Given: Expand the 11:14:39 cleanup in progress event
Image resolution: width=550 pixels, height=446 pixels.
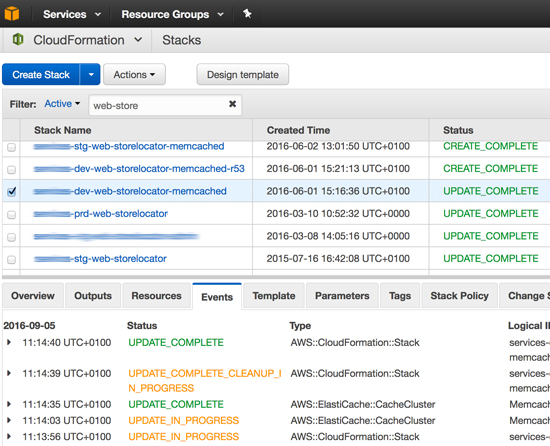Looking at the screenshot, I should tap(9, 373).
